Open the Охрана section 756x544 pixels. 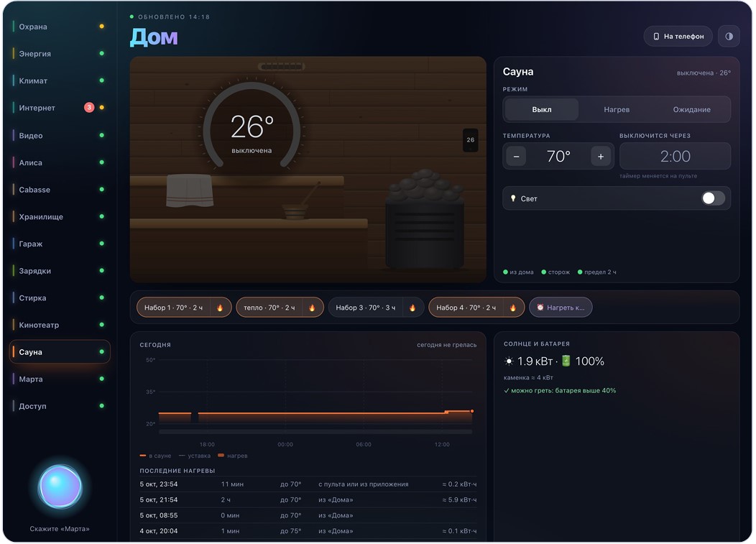coord(60,27)
